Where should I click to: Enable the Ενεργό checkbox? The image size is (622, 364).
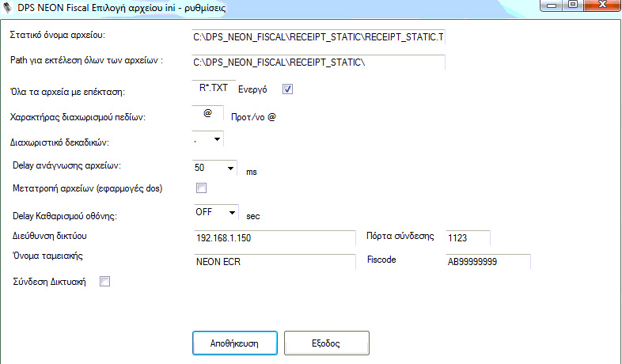point(287,89)
